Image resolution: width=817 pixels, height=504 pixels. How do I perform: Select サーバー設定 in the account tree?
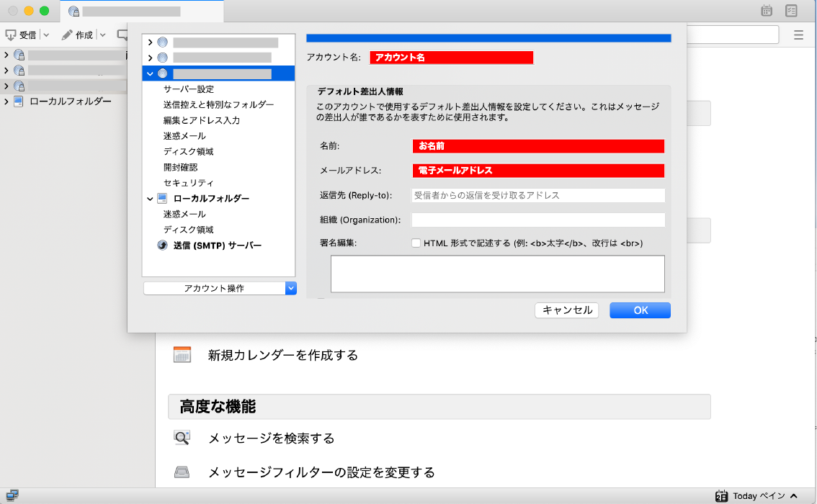coord(189,89)
